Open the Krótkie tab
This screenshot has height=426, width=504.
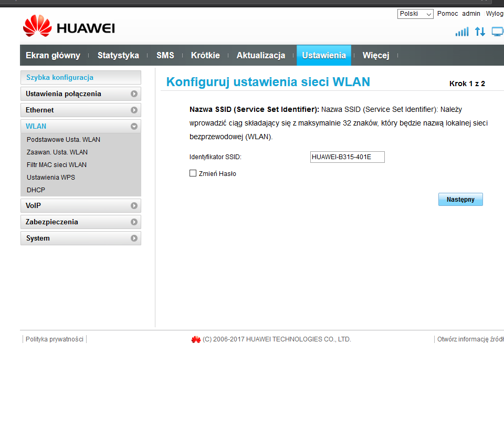(205, 55)
